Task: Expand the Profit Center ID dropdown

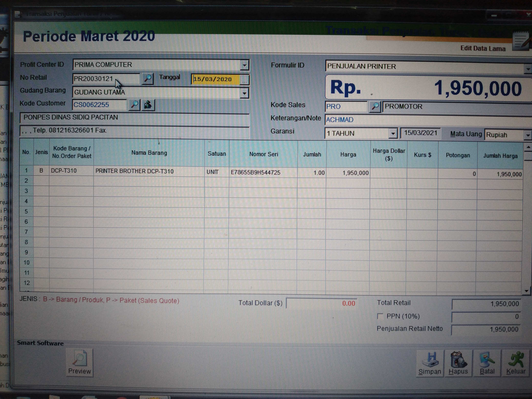Action: tap(244, 65)
